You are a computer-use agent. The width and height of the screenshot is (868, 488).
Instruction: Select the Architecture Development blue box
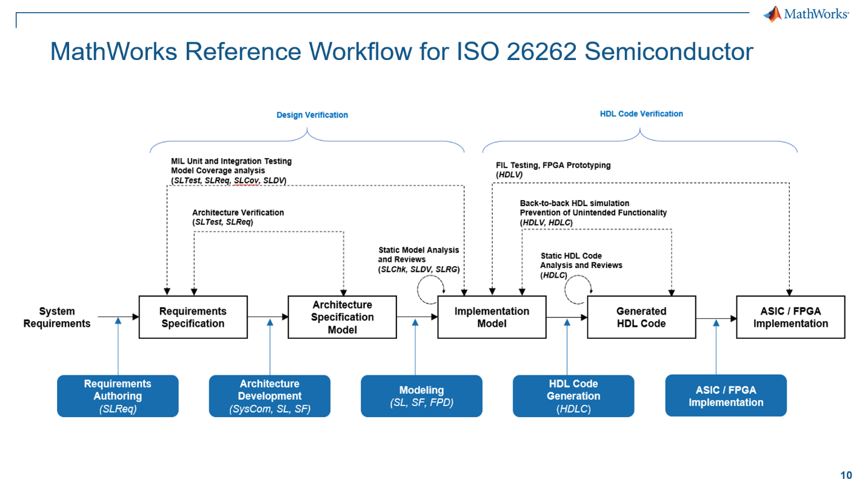coord(270,396)
